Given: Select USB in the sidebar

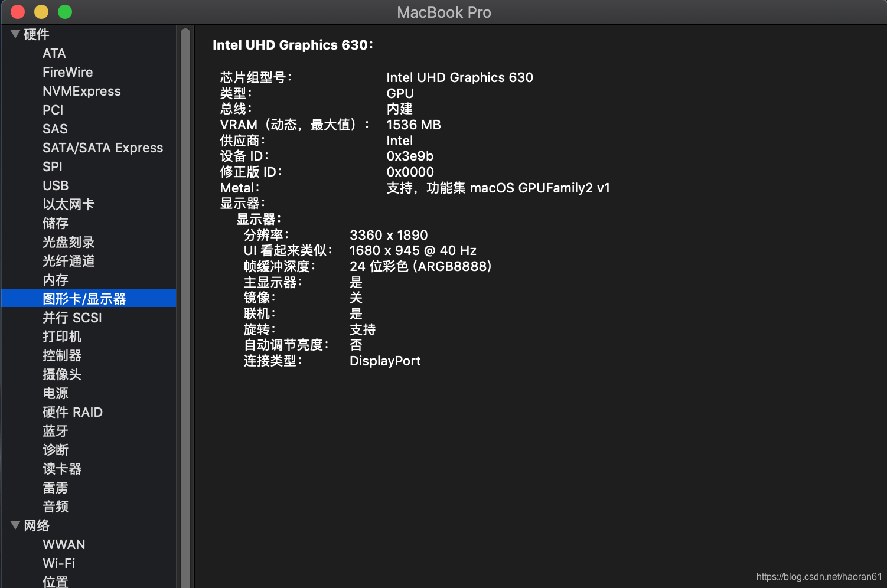Looking at the screenshot, I should [x=56, y=185].
